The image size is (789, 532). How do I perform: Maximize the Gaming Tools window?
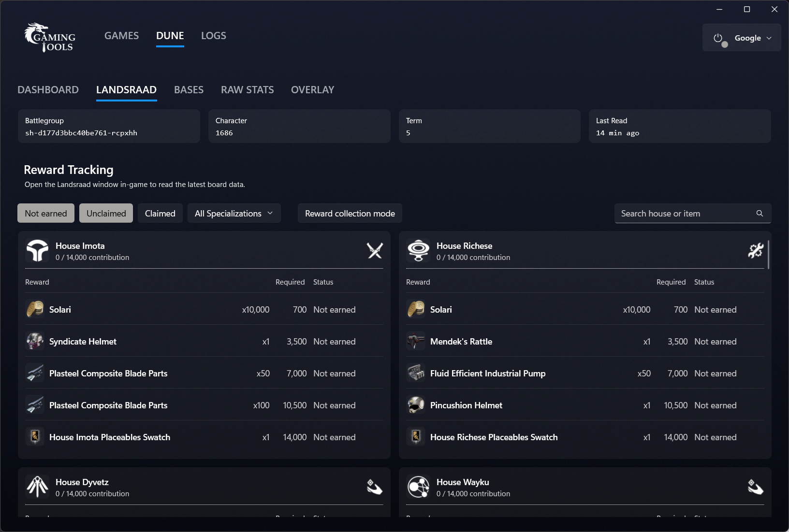click(747, 9)
